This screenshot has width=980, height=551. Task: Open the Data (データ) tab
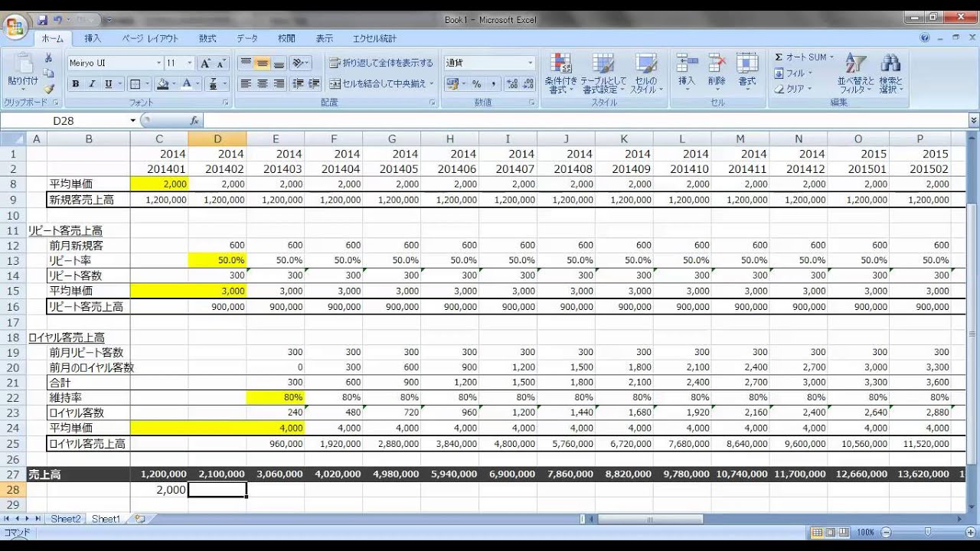[x=247, y=38]
